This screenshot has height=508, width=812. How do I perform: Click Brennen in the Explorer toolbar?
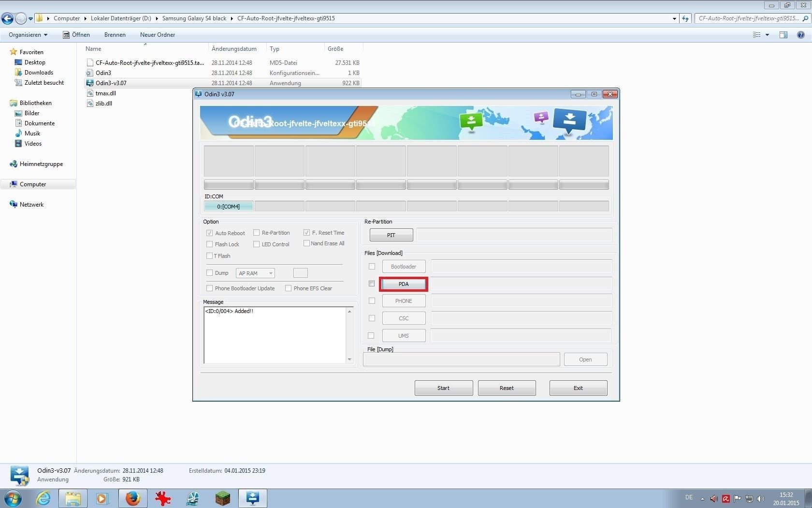coord(115,35)
